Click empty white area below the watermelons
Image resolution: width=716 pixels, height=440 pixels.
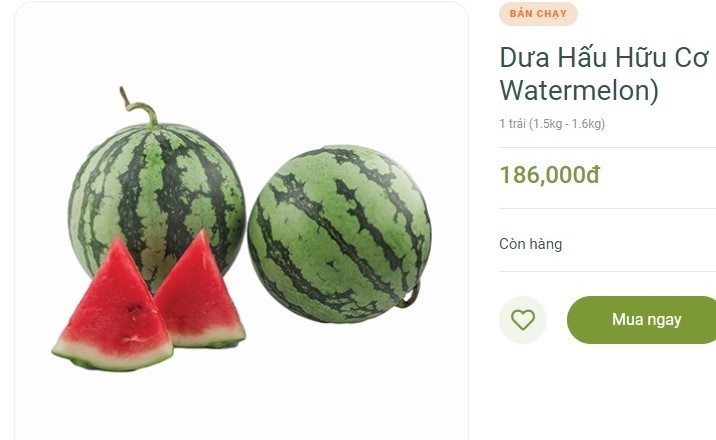coord(241,402)
